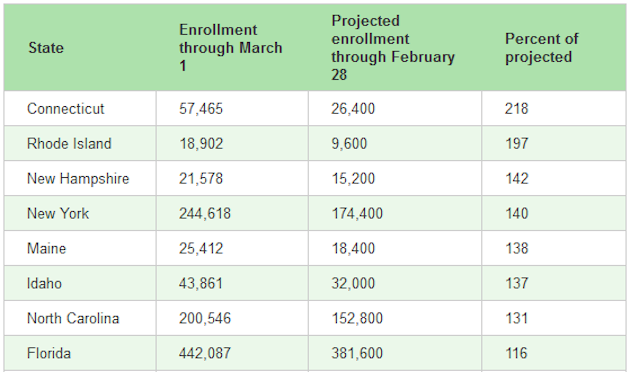Select Connecticut's percent value 218

click(517, 109)
